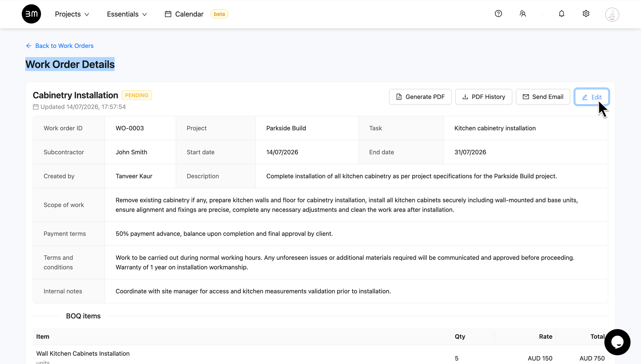Generate PDF of the work order
Screen dimensions: 641x364
(x=420, y=97)
